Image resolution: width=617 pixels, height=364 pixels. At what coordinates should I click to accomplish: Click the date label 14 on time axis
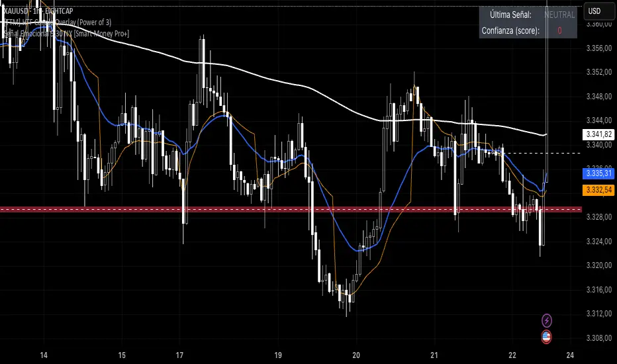point(44,355)
